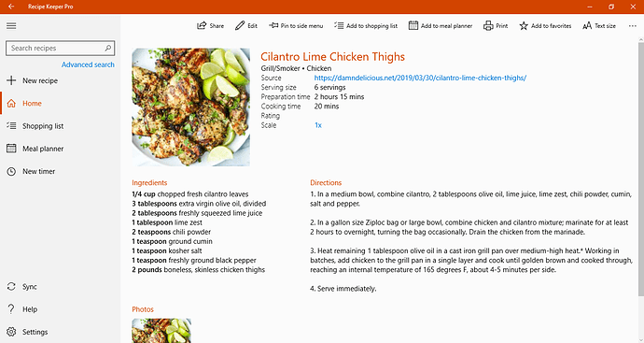Open the main recipe photo
The width and height of the screenshot is (644, 343).
click(x=190, y=107)
